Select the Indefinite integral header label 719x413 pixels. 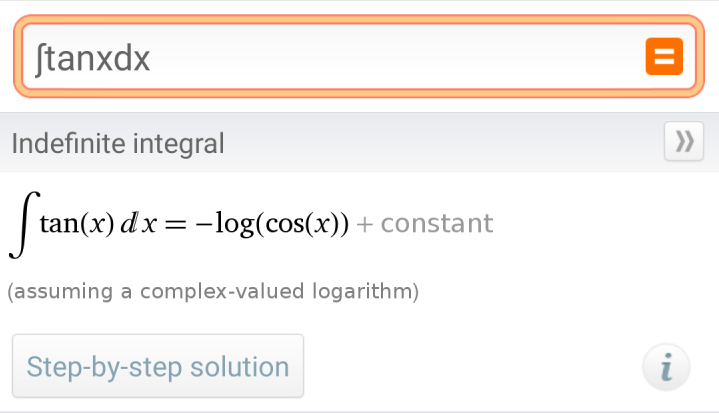pyautogui.click(x=118, y=143)
